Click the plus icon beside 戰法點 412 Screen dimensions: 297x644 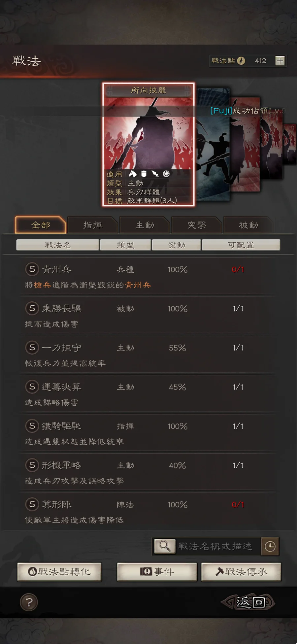click(x=280, y=61)
